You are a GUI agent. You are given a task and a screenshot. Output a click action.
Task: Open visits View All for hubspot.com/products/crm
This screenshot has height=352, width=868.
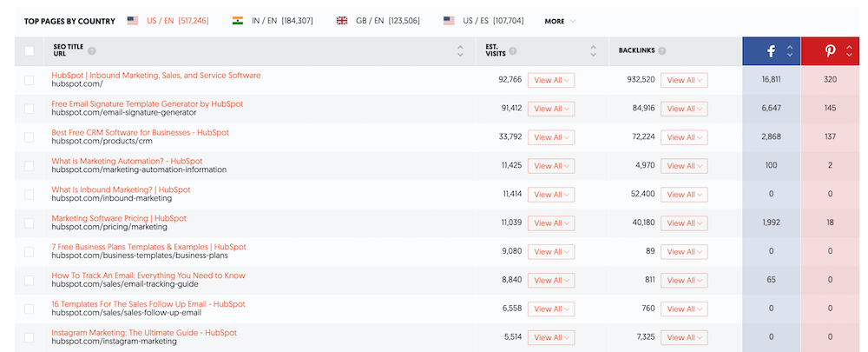point(550,137)
